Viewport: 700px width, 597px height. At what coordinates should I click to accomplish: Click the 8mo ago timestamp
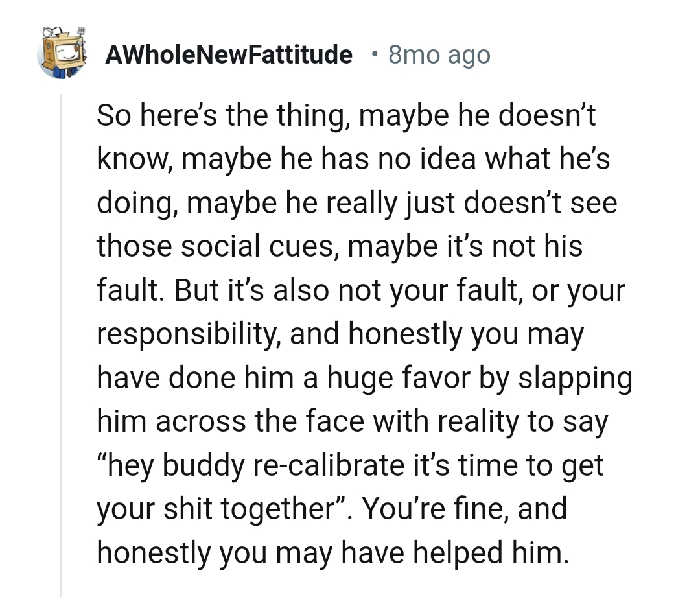tap(439, 54)
